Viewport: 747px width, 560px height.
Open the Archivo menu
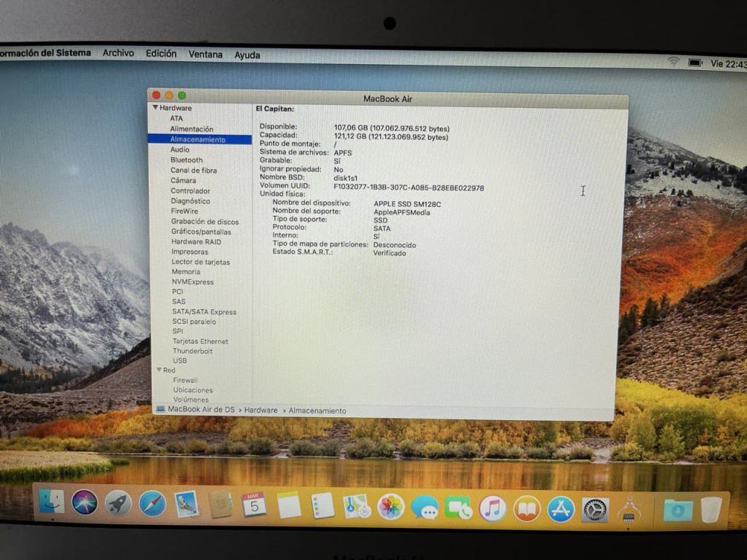pyautogui.click(x=118, y=53)
